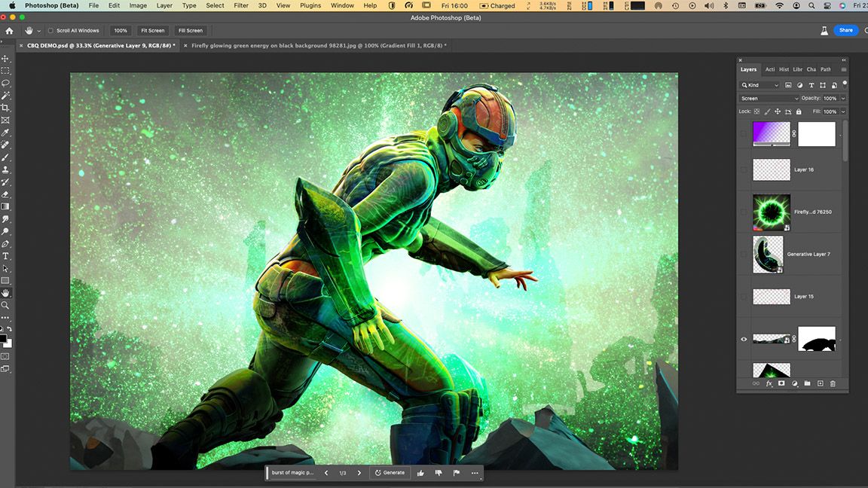Select the Crop tool
Screen dimensions: 868x488
tap(5, 108)
